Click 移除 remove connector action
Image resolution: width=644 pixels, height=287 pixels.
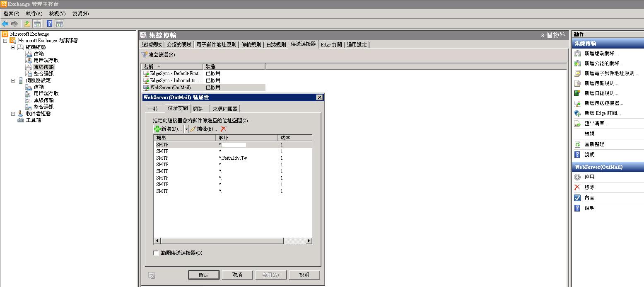pyautogui.click(x=589, y=187)
